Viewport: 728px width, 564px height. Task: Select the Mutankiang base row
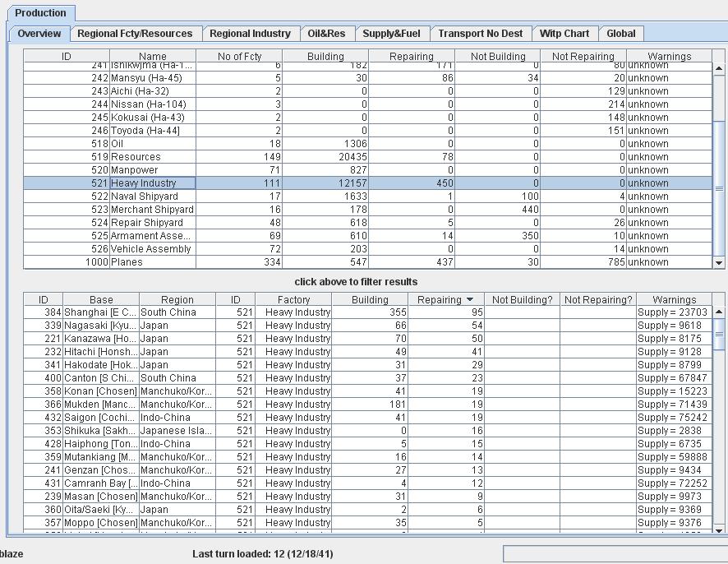367,457
